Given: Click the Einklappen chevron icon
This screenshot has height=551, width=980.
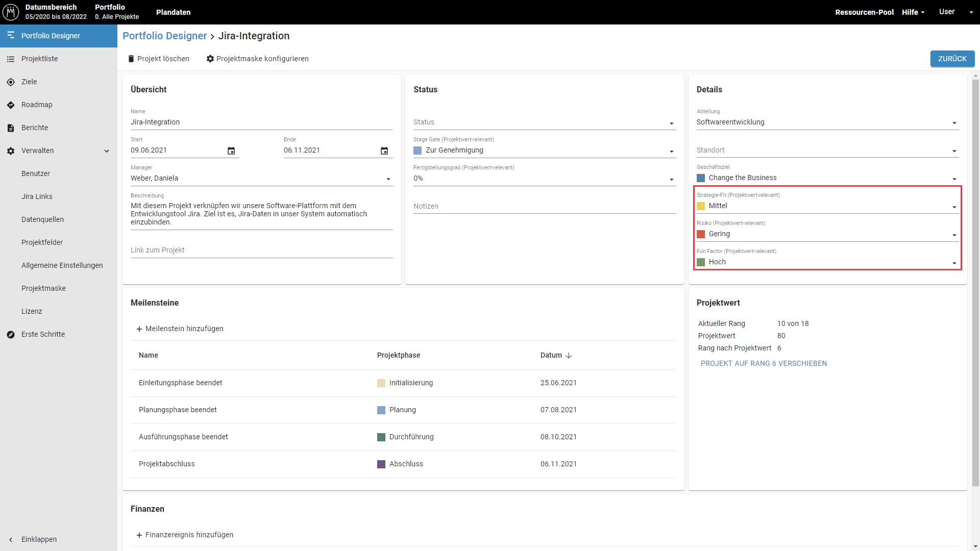Looking at the screenshot, I should [x=11, y=539].
